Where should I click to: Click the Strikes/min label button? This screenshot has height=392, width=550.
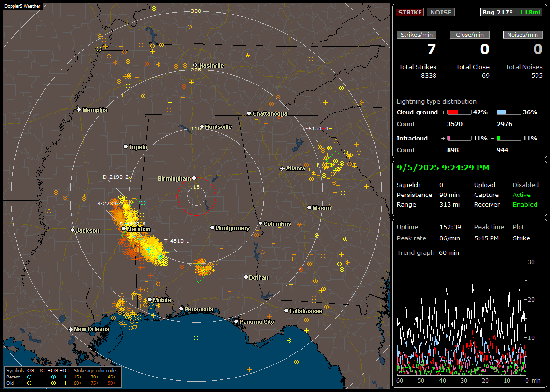(416, 35)
